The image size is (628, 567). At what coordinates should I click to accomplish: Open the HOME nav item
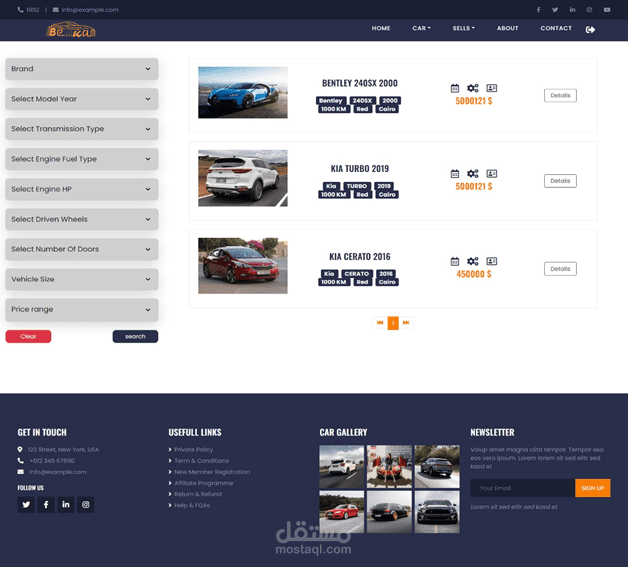coord(380,28)
